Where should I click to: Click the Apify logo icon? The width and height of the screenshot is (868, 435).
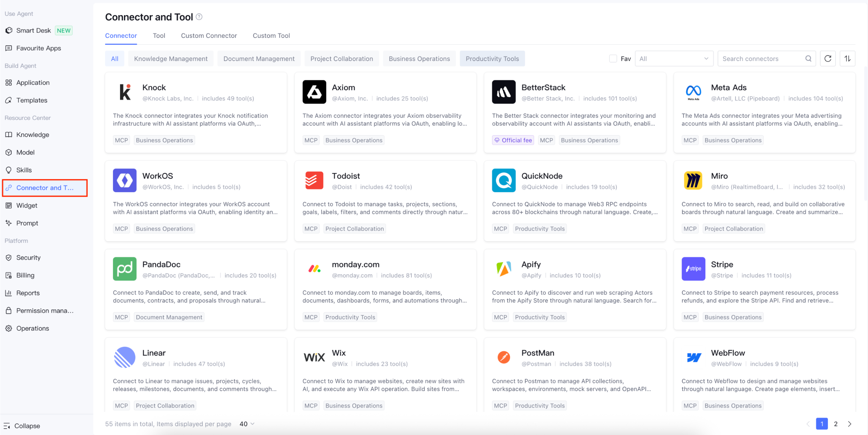504,269
